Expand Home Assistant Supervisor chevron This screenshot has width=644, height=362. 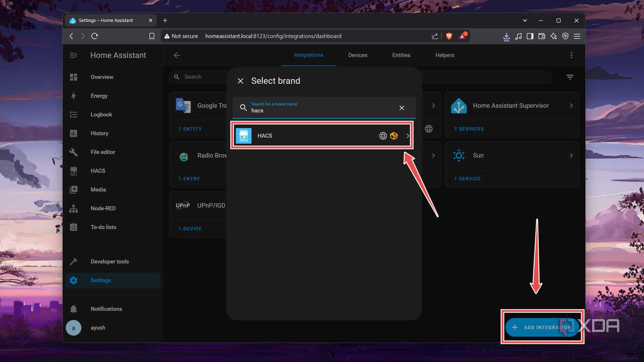571,106
